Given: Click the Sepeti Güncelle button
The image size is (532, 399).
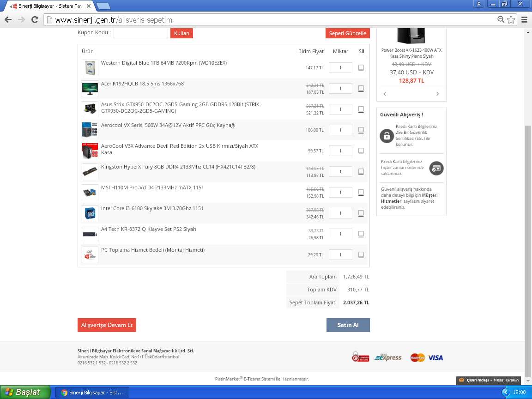Looking at the screenshot, I should point(347,33).
